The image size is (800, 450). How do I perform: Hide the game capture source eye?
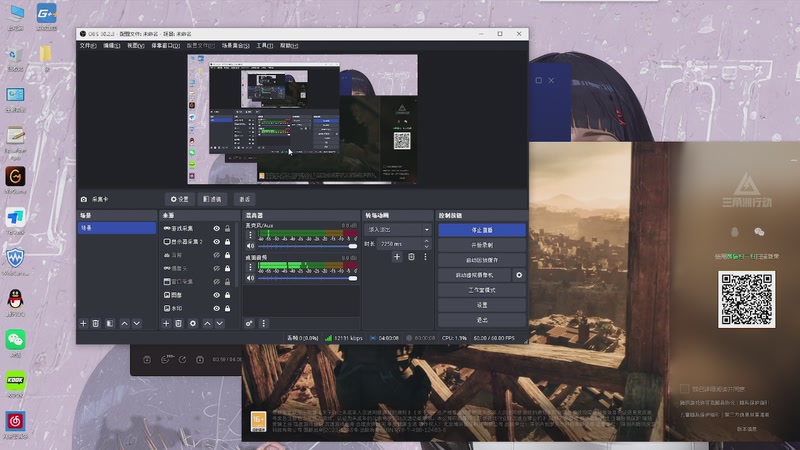(217, 229)
